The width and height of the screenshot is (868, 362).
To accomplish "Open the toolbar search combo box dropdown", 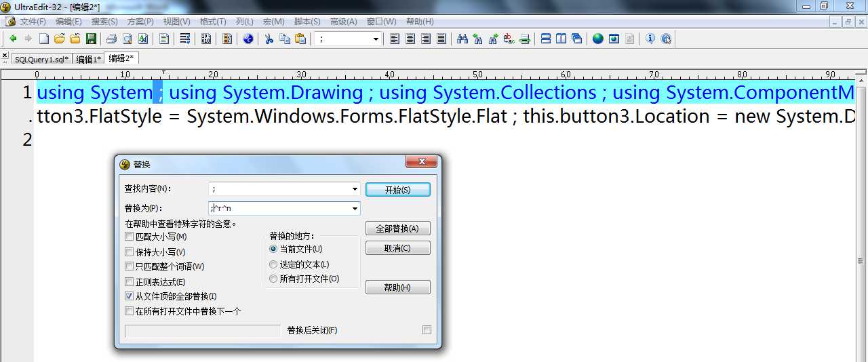I will pyautogui.click(x=376, y=39).
